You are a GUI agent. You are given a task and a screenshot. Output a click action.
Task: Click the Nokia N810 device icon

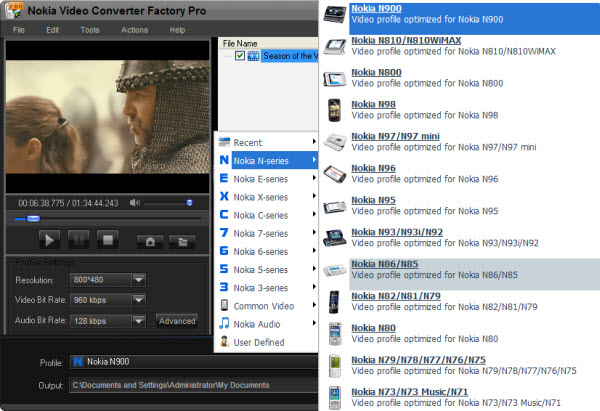[334, 47]
